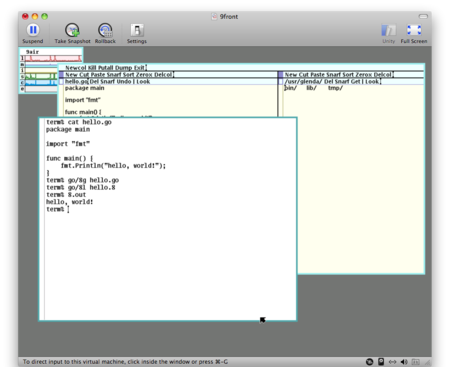Click the network adapter status icon
Viewport: 450px width, 367px height.
click(x=392, y=362)
